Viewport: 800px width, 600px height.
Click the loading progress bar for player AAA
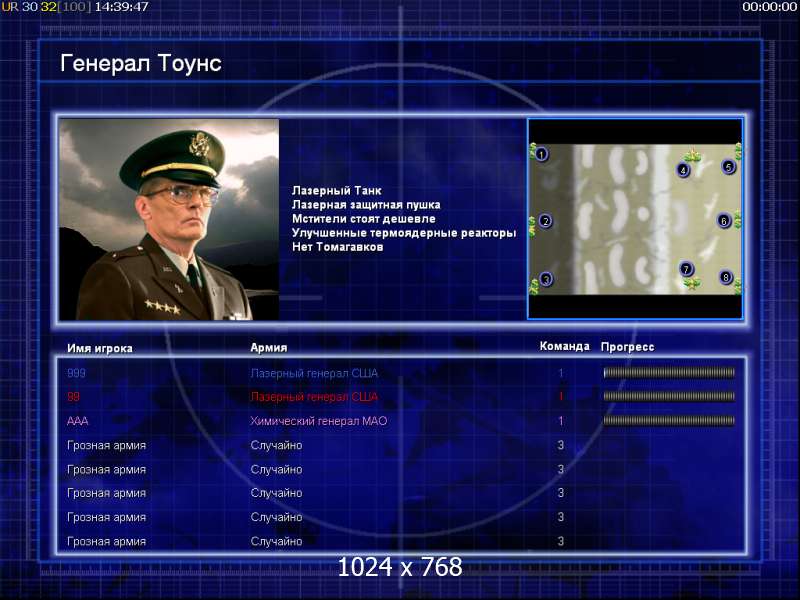pyautogui.click(x=669, y=421)
